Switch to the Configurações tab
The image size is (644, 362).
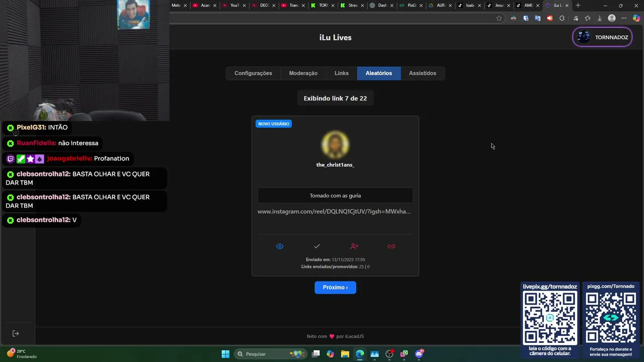click(x=253, y=73)
